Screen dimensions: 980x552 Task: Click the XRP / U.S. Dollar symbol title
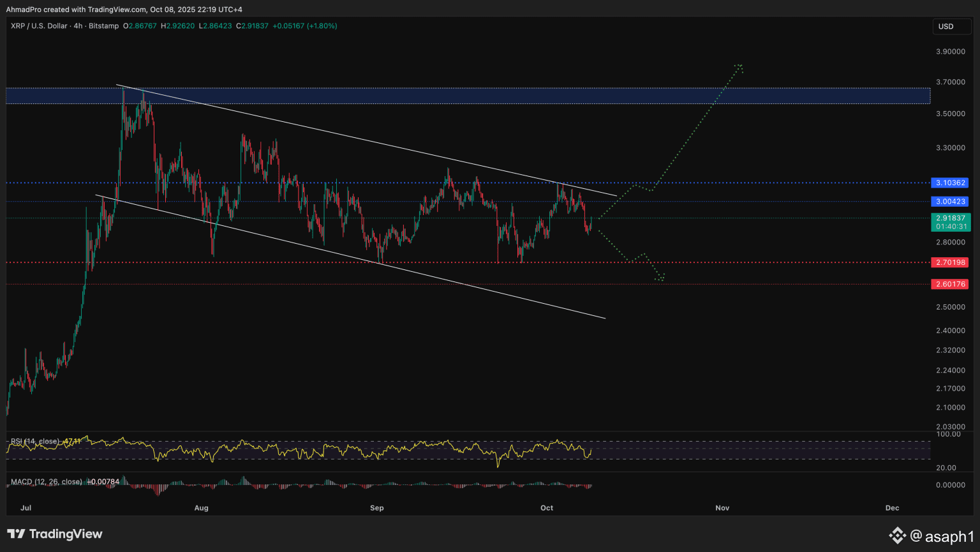38,26
